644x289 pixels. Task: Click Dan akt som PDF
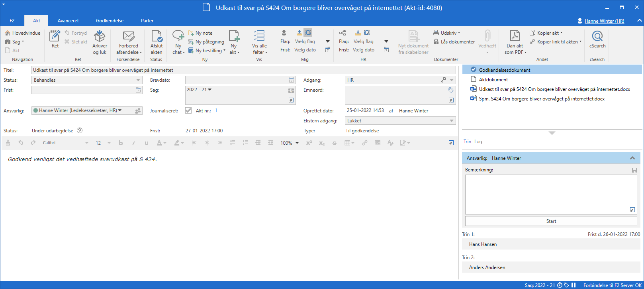(x=515, y=42)
